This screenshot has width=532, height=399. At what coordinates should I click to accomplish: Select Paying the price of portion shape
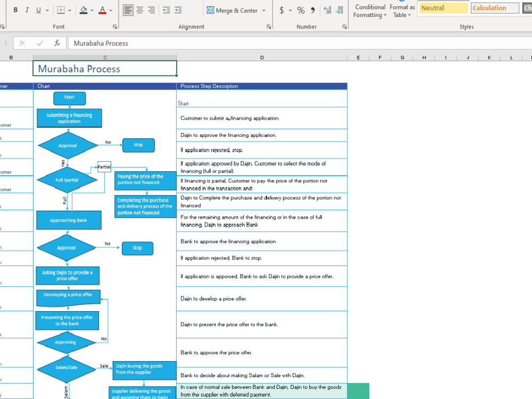tap(145, 180)
